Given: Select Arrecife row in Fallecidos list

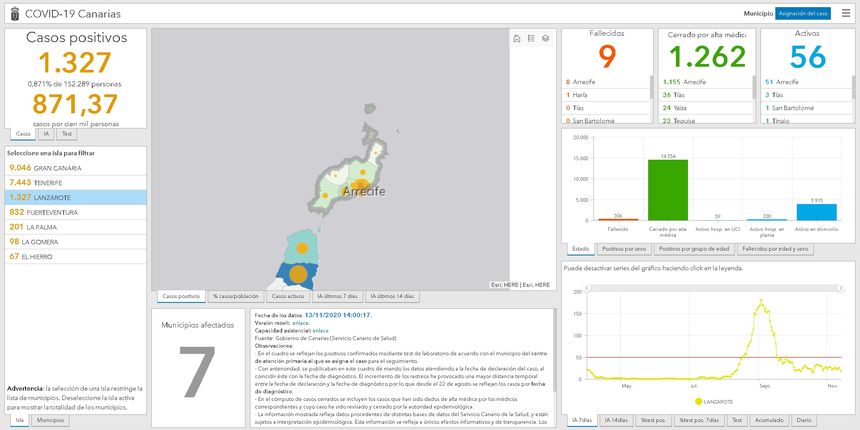Looking at the screenshot, I should (x=607, y=82).
